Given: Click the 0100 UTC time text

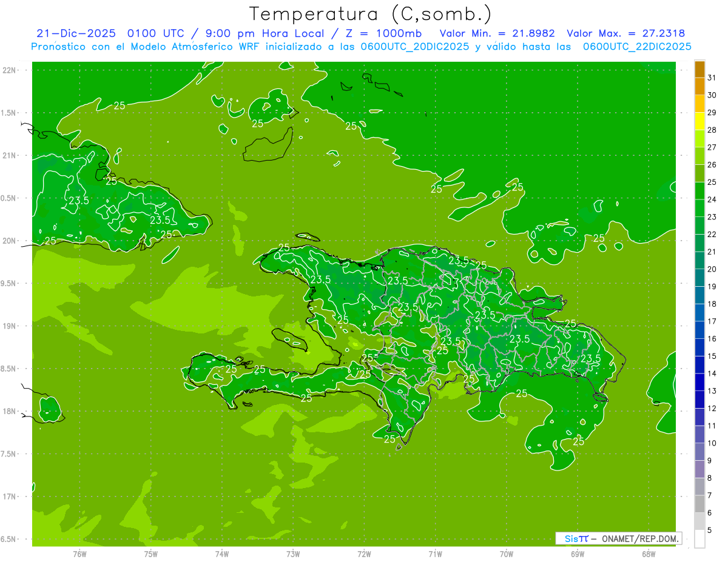Looking at the screenshot, I should click(x=155, y=33).
